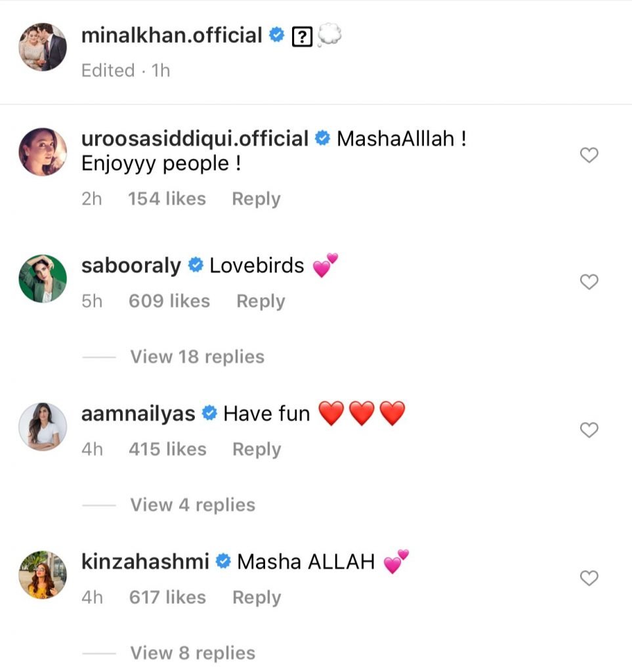Reply to kinzahashmi's comment

pos(256,598)
